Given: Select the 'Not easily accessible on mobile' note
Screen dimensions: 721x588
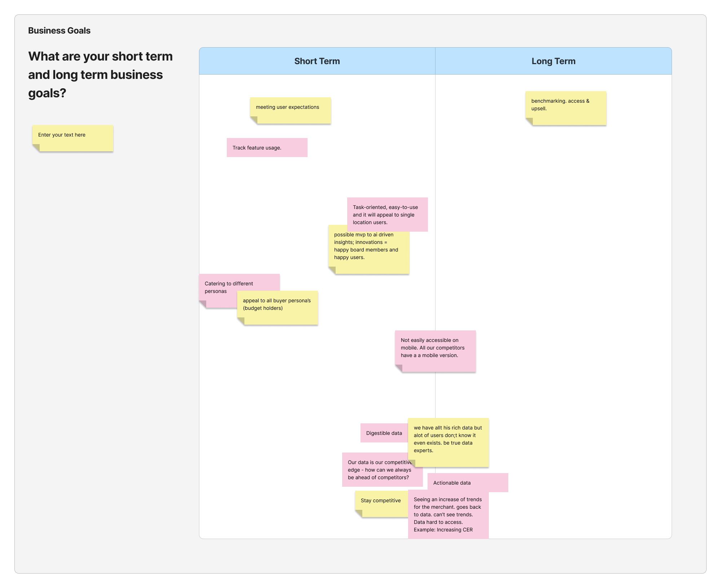Looking at the screenshot, I should [x=435, y=351].
